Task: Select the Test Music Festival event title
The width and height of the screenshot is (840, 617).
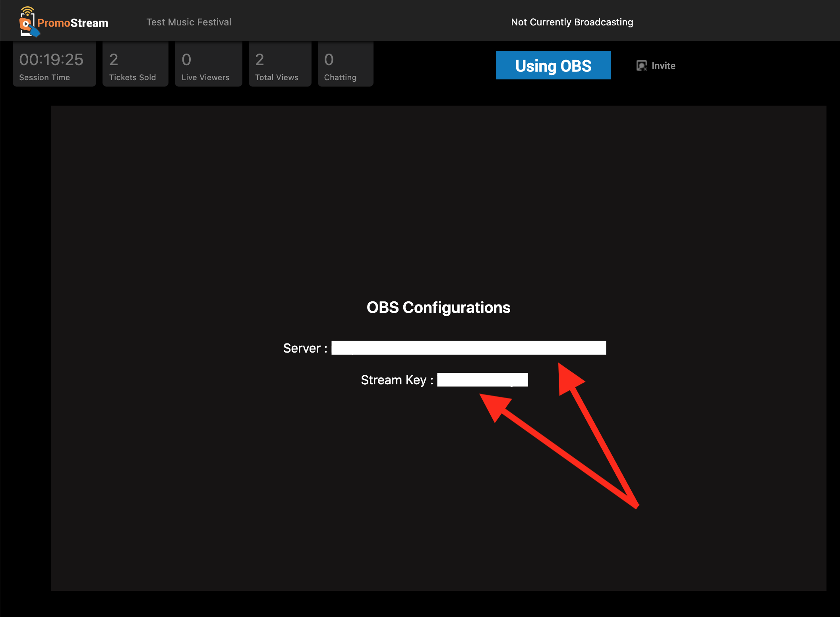Action: click(x=189, y=22)
